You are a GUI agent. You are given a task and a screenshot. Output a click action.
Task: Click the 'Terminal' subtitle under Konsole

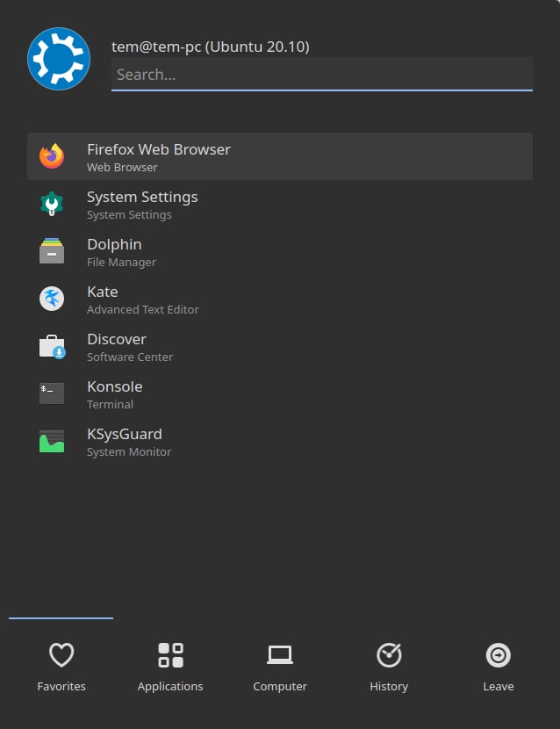pos(110,405)
